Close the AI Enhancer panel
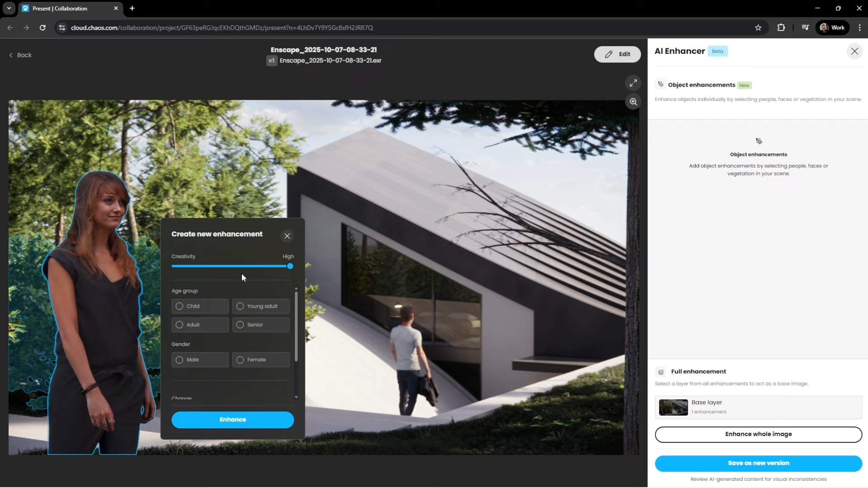The width and height of the screenshot is (868, 488). click(854, 51)
